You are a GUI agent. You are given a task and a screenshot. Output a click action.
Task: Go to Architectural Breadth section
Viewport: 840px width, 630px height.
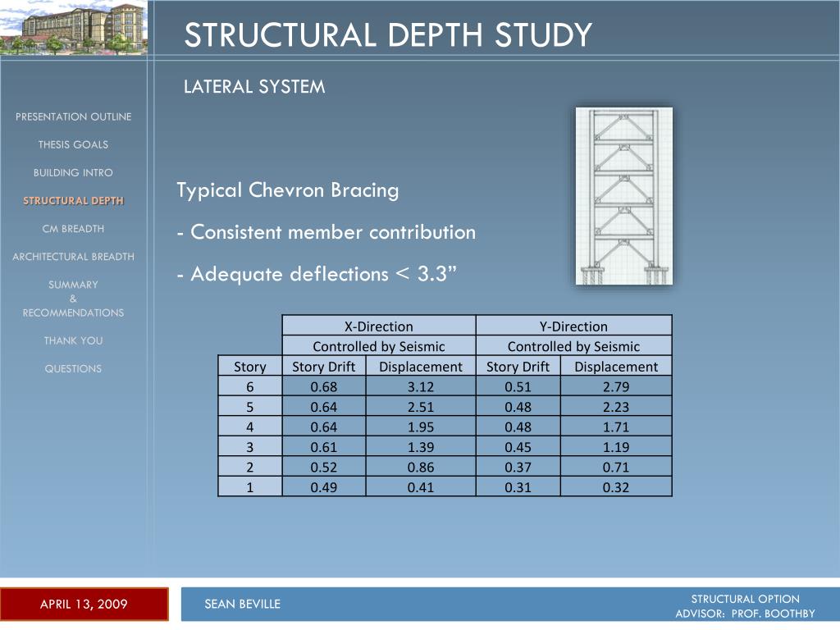click(x=73, y=257)
